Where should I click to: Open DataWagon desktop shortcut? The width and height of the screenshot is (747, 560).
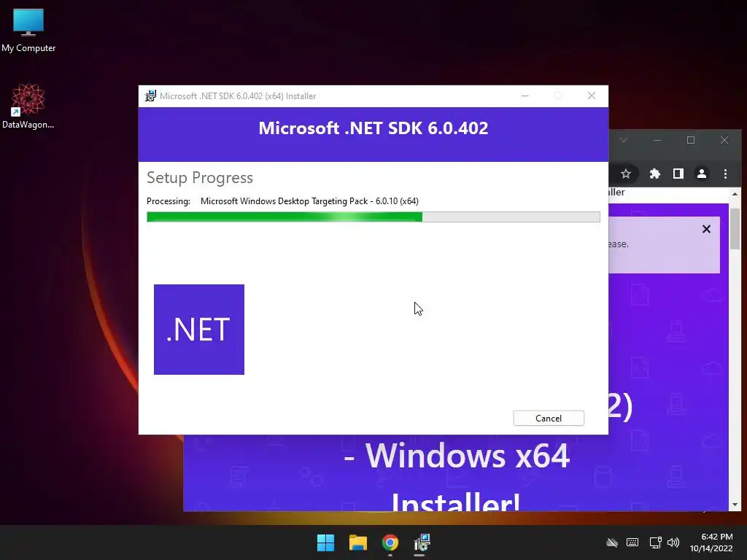(x=28, y=106)
